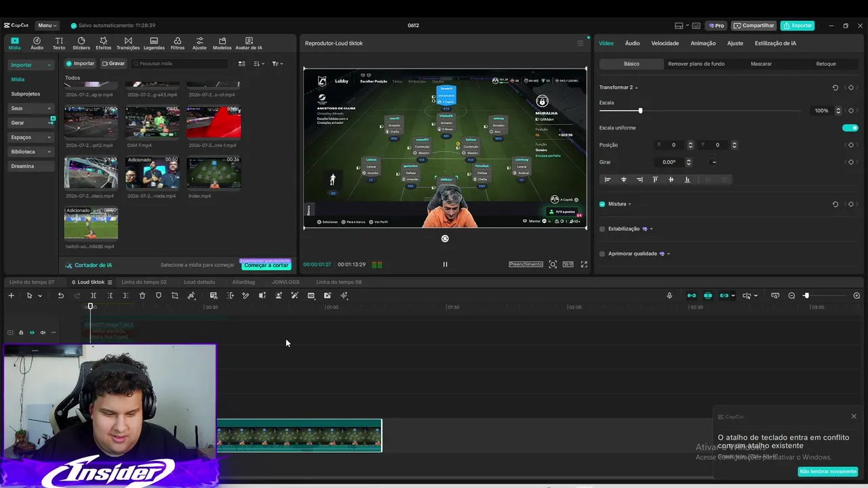
Task: Zoom in the timeline
Action: click(x=856, y=296)
